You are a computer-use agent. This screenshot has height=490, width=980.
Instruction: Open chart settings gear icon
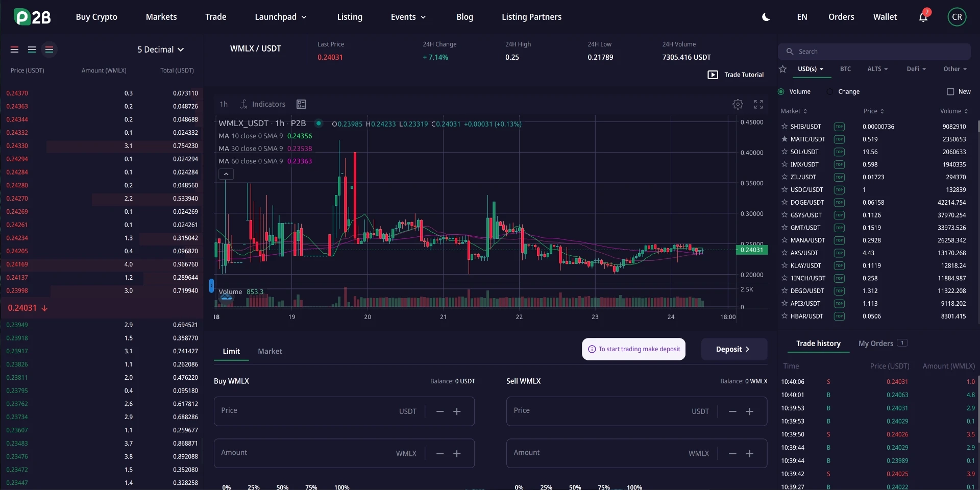tap(738, 104)
